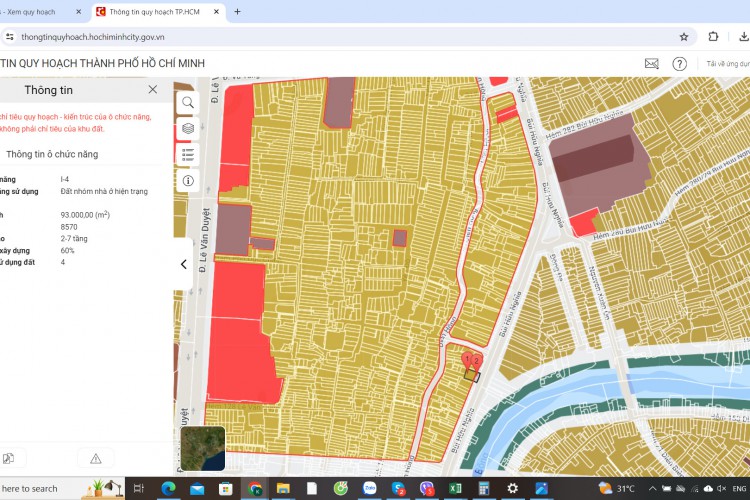Click the warning triangle icon in panel
This screenshot has height=500, width=750.
pyautogui.click(x=96, y=458)
